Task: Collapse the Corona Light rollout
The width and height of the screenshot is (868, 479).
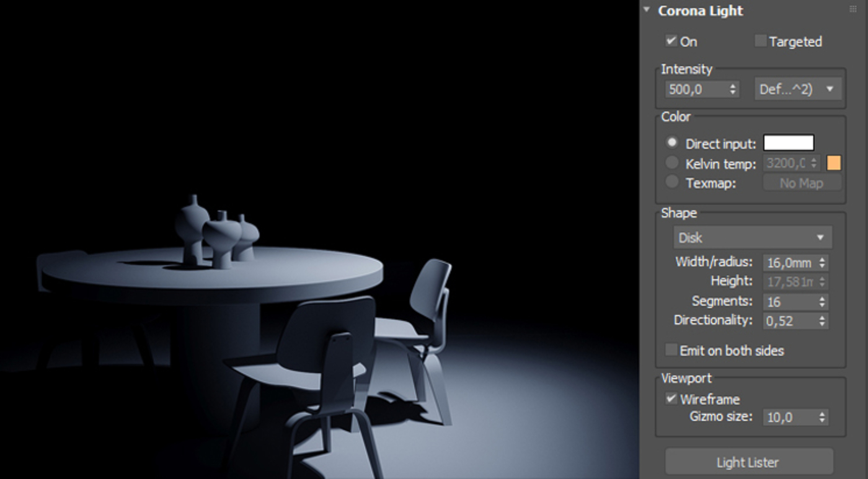Action: pyautogui.click(x=647, y=11)
